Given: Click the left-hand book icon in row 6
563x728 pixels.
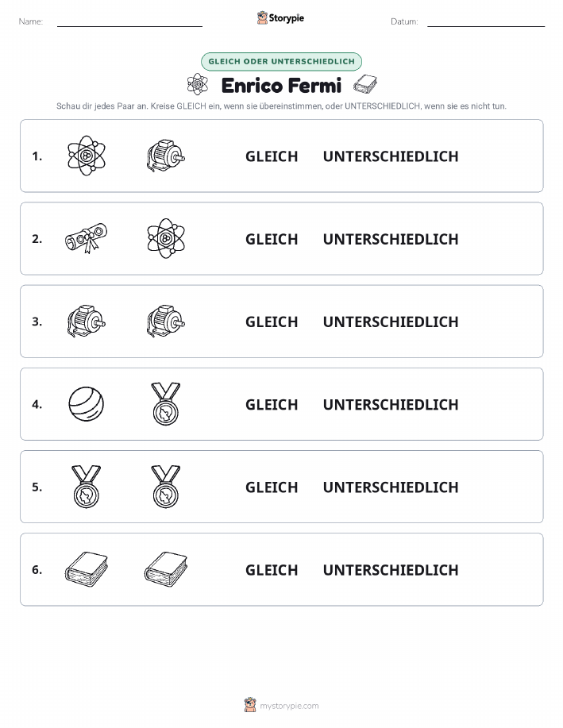Looking at the screenshot, I should (87, 569).
